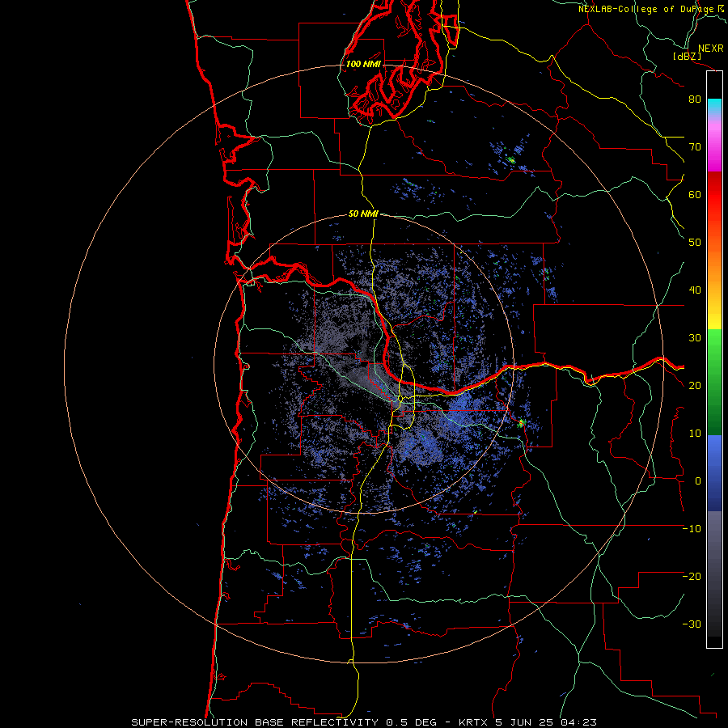Click the 20 value on the dBZ scale

(x=695, y=386)
